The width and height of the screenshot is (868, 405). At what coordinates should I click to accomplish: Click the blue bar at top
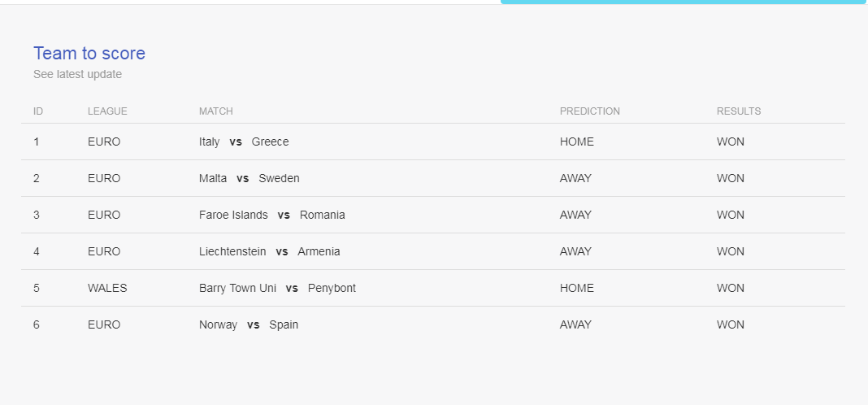pyautogui.click(x=684, y=2)
